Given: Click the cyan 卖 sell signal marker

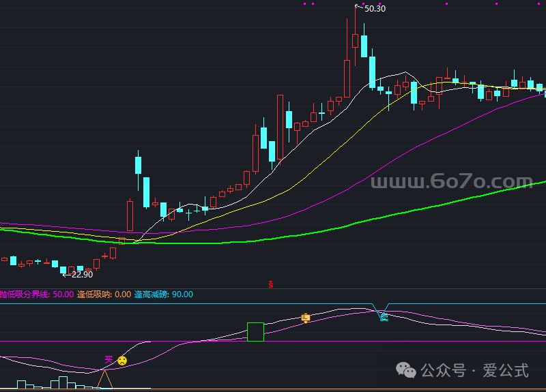Looking at the screenshot, I should 384,316.
